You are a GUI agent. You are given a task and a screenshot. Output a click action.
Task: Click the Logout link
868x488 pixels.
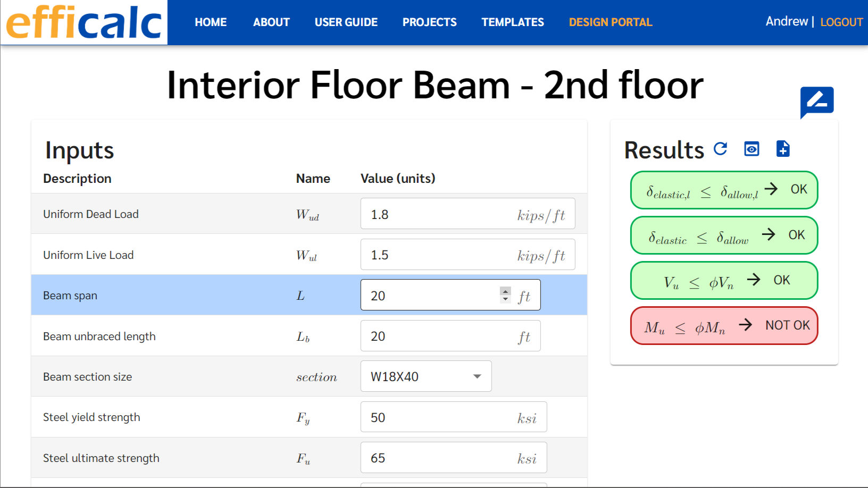841,22
